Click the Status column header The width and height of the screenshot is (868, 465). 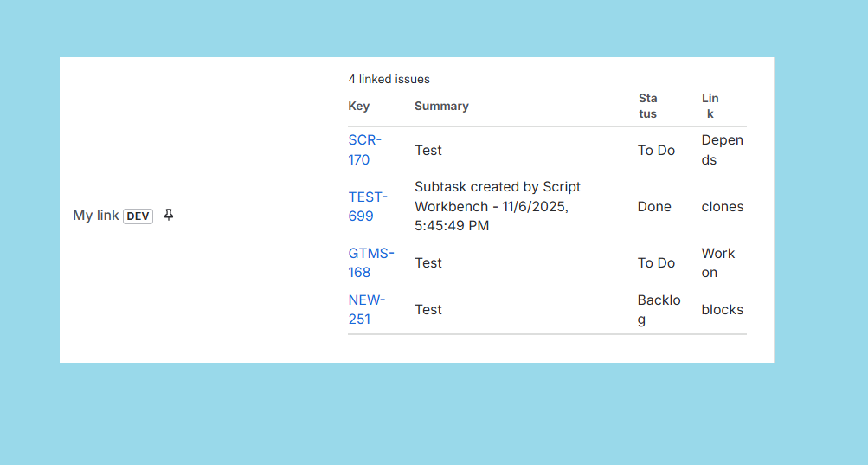tap(647, 106)
